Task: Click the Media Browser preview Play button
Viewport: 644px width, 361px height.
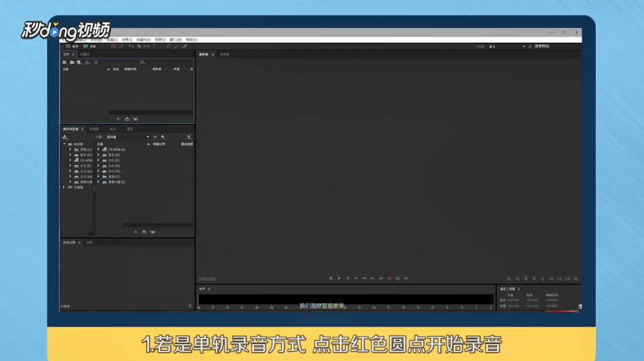Action: pos(136,232)
